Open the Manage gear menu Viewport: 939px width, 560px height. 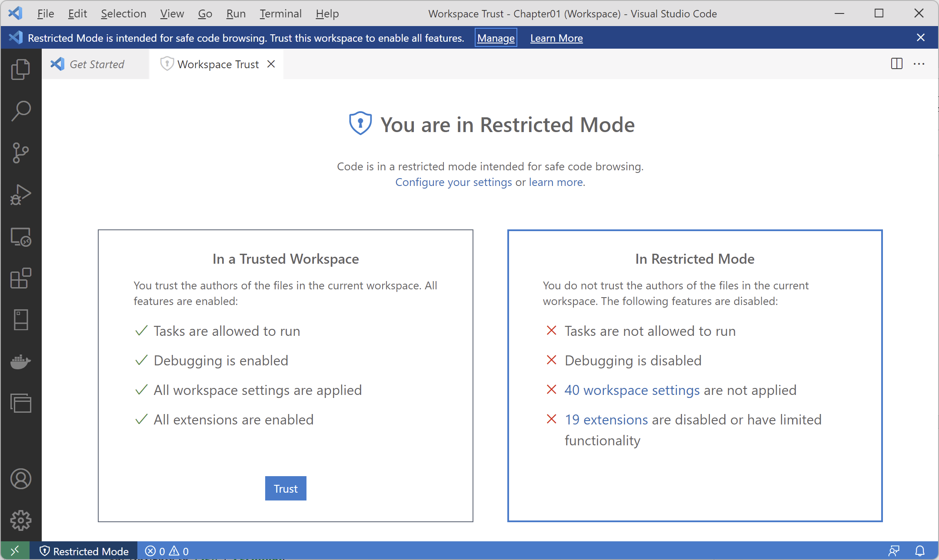point(20,520)
